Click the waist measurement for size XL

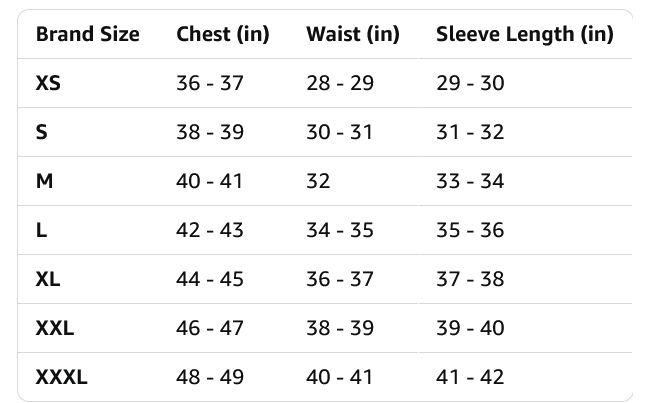click(340, 279)
